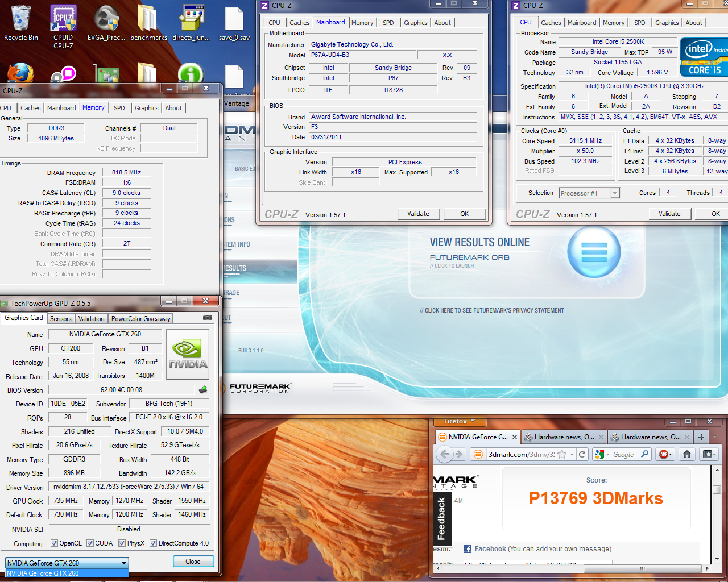Open the Recycle Bin desktop icon
The image size is (728, 582).
pyautogui.click(x=21, y=23)
